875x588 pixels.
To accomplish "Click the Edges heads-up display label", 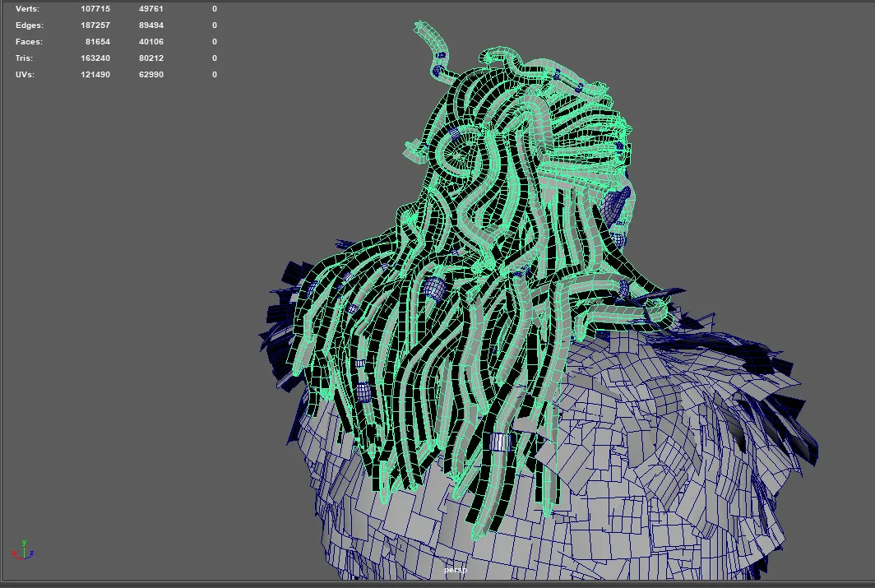I will coord(28,25).
